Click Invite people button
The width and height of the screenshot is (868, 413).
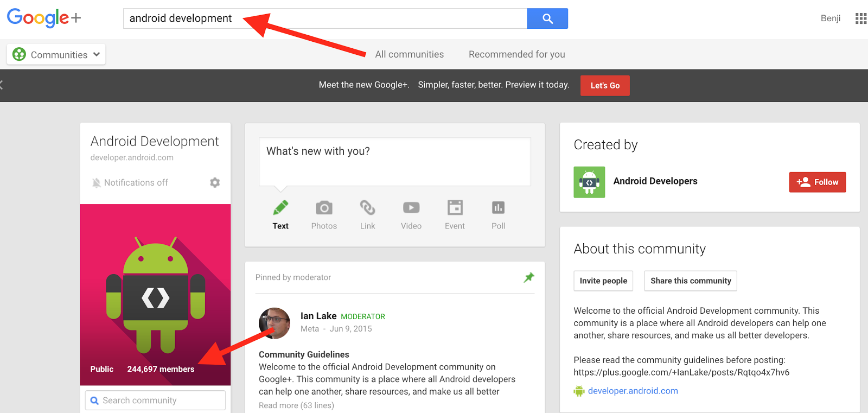(x=603, y=281)
